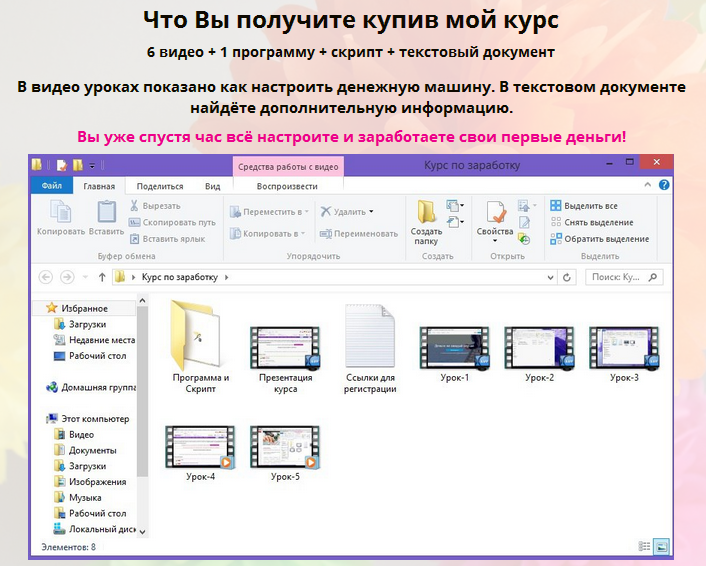Select the Презентация курса video file
Viewport: 706px width, 566px height.
285,359
